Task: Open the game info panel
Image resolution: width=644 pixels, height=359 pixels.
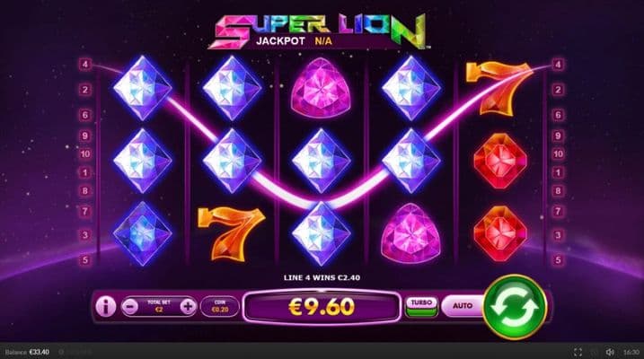Action: click(105, 306)
